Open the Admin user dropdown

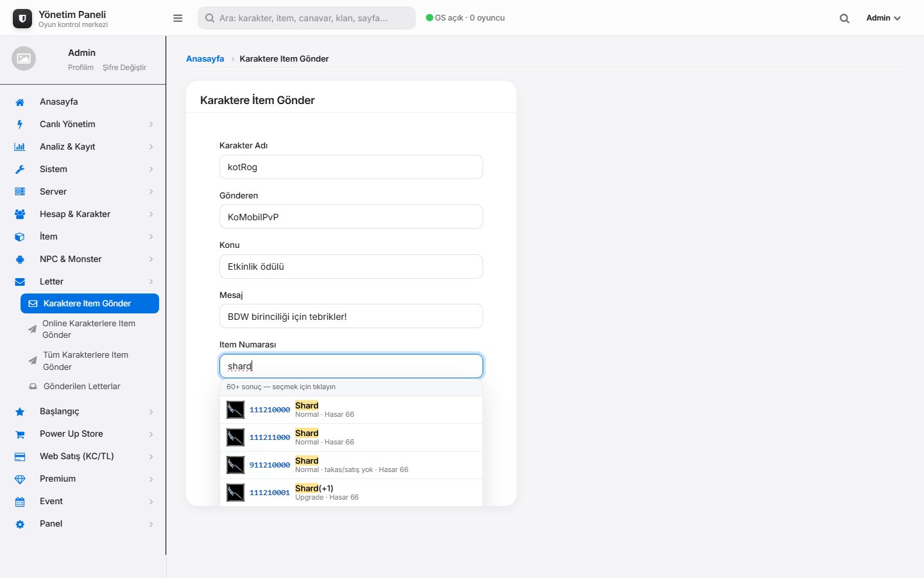[x=884, y=18]
